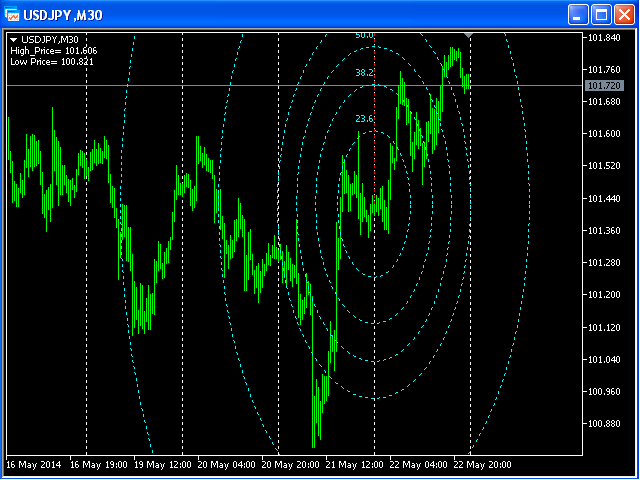The image size is (640, 480).
Task: Click the 101.600 price axis value
Action: 604,133
